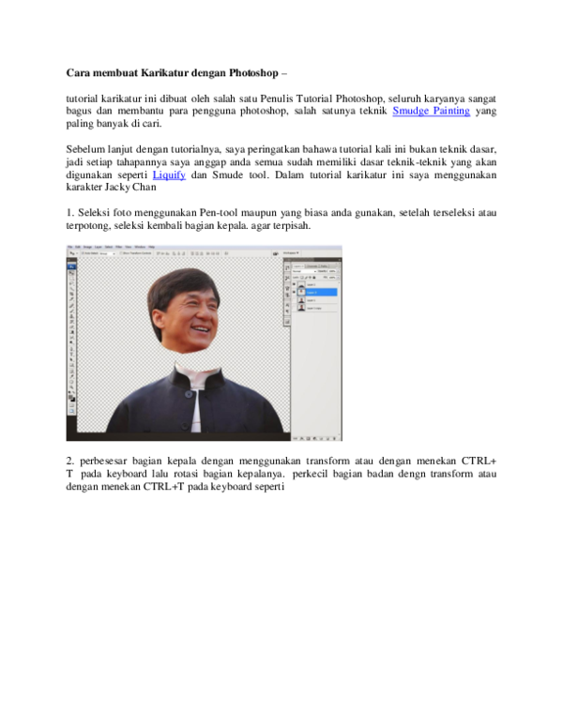563x728 pixels.
Task: Toggle Show Transform Controls checkbox
Action: [x=122, y=253]
